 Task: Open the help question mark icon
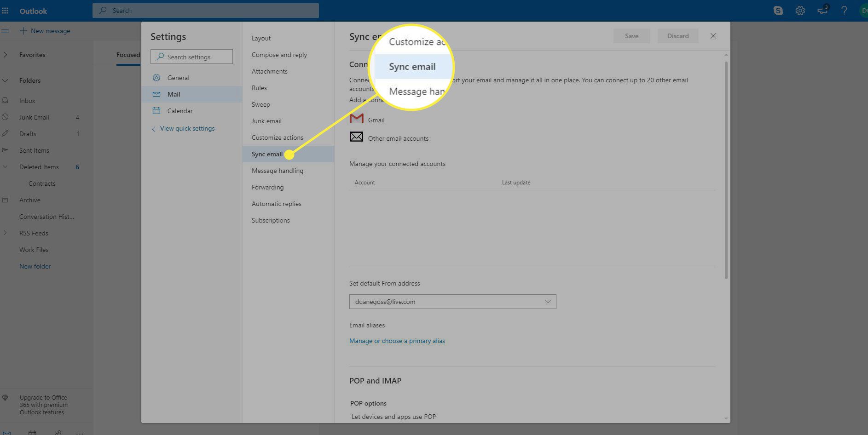(x=844, y=11)
